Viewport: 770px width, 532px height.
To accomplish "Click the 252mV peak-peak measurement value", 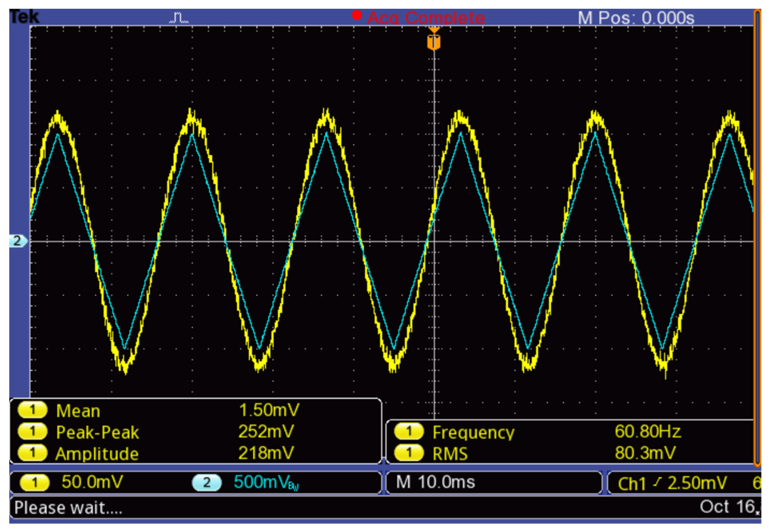I will [266, 431].
